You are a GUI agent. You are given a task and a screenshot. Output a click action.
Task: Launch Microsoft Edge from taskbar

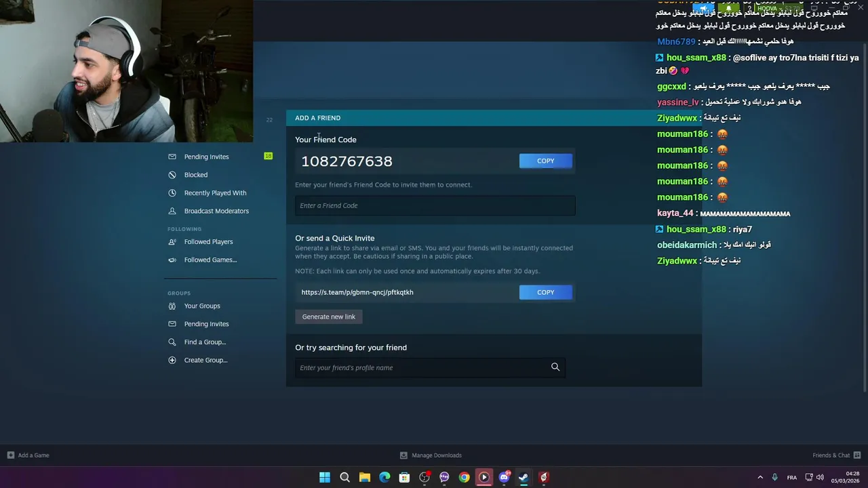click(384, 477)
